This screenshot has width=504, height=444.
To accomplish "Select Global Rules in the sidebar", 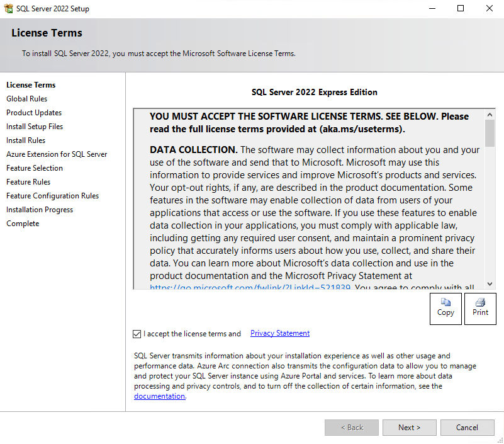I will pyautogui.click(x=26, y=99).
